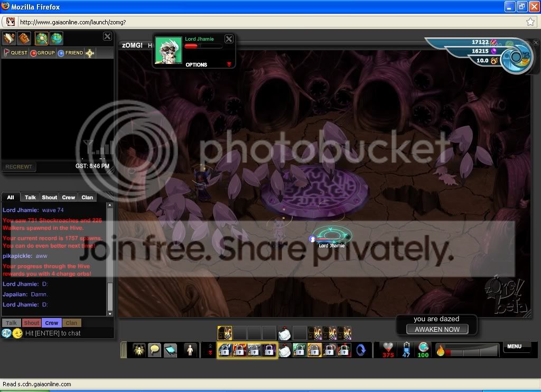Viewport: 541px width, 392px height.
Task: Open the blue PDA phone icon
Action: coord(170,350)
